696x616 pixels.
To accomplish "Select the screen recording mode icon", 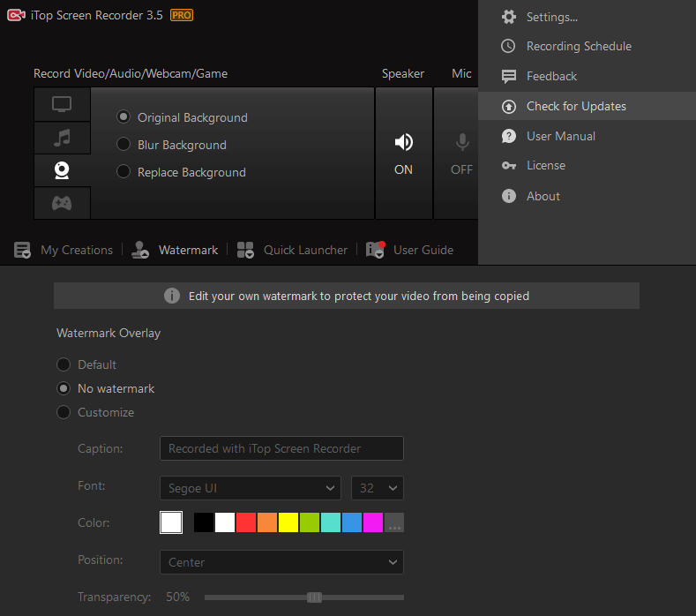I will click(x=62, y=104).
